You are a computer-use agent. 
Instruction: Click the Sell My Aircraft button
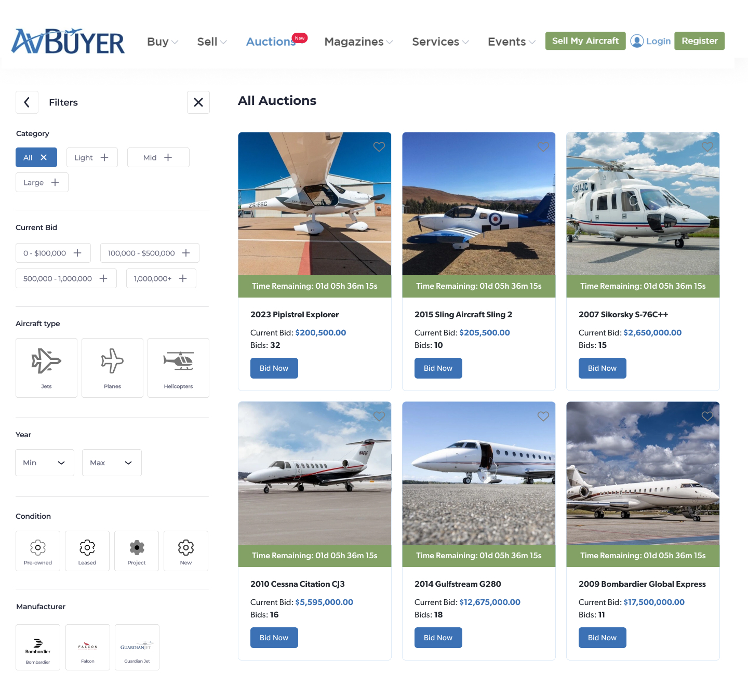click(585, 41)
